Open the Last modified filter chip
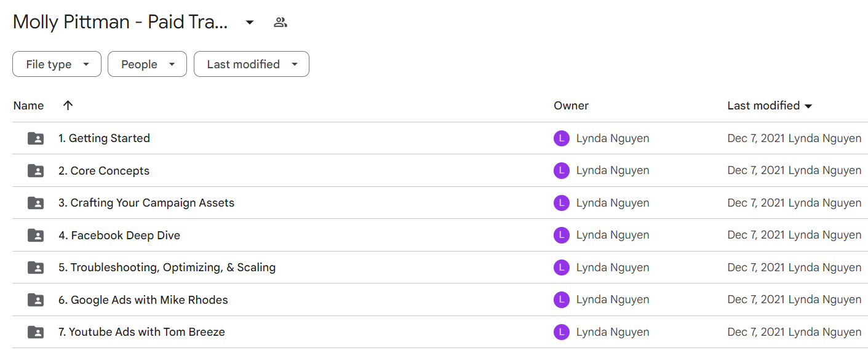The image size is (868, 353). (x=251, y=64)
